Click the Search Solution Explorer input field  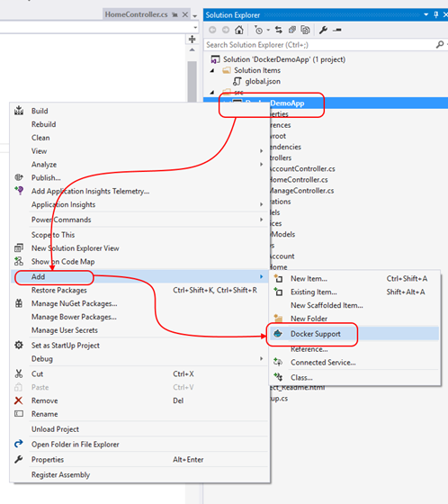(x=319, y=45)
